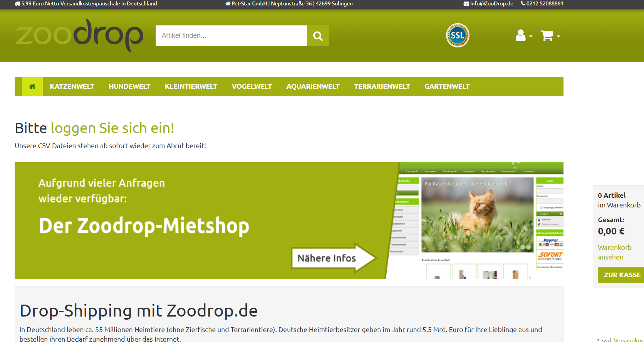This screenshot has height=342, width=644.
Task: Click the 'ZUR KASSE' checkout button
Action: [x=621, y=275]
